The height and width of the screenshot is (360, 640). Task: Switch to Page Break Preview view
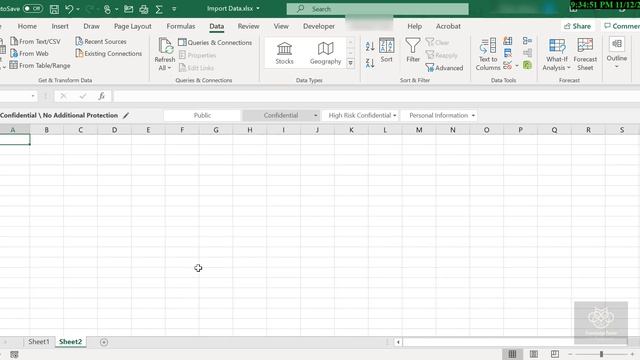(555, 354)
